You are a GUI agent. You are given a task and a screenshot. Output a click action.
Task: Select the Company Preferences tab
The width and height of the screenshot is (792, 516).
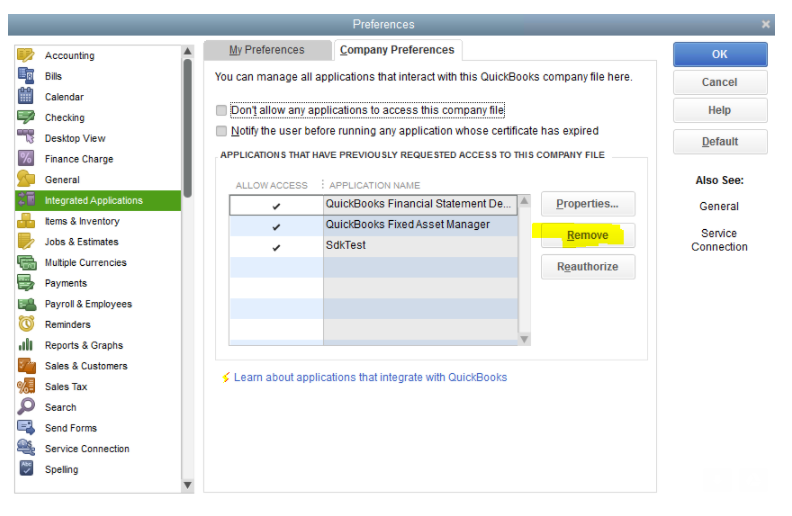point(397,50)
